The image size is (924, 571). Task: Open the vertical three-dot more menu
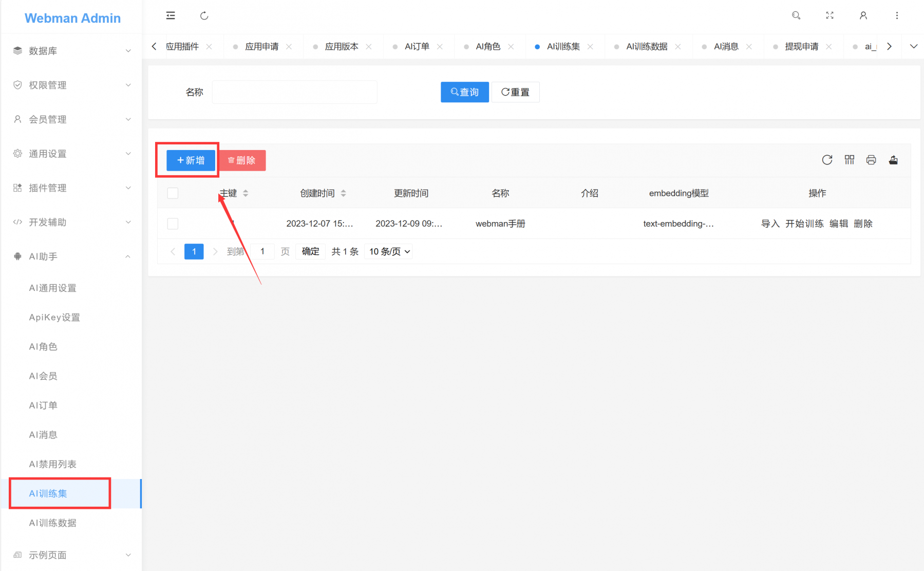(x=897, y=15)
